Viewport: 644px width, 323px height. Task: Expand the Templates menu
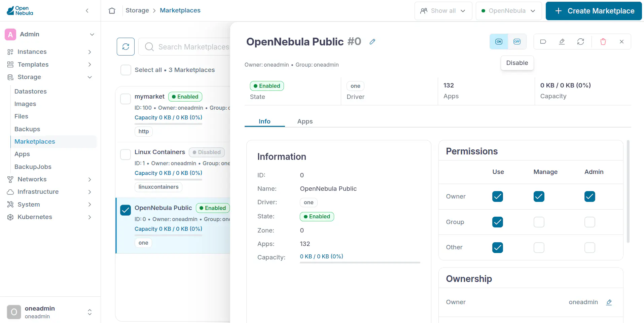(x=50, y=65)
